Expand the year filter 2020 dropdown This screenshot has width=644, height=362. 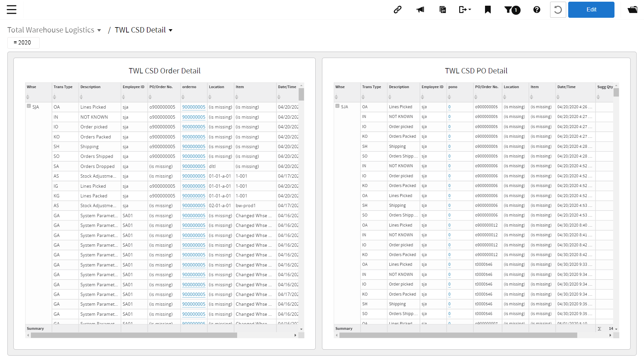23,43
